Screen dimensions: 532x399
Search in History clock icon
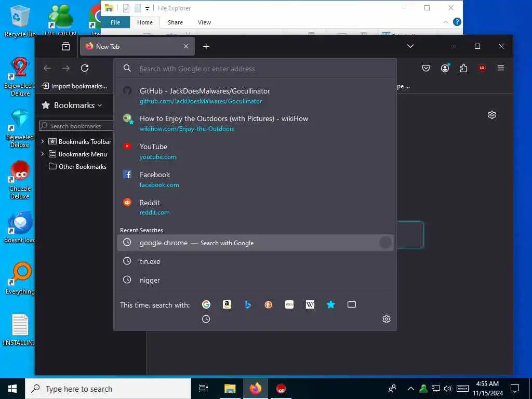(206, 319)
